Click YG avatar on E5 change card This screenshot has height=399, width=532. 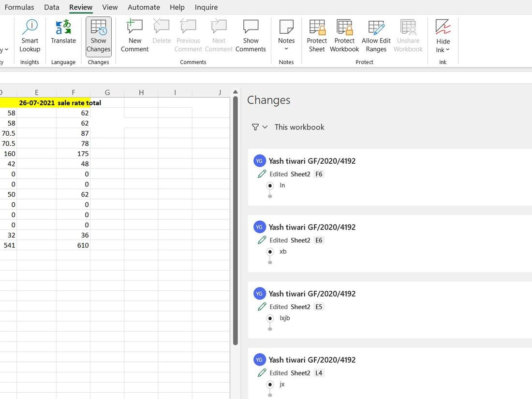coord(260,294)
